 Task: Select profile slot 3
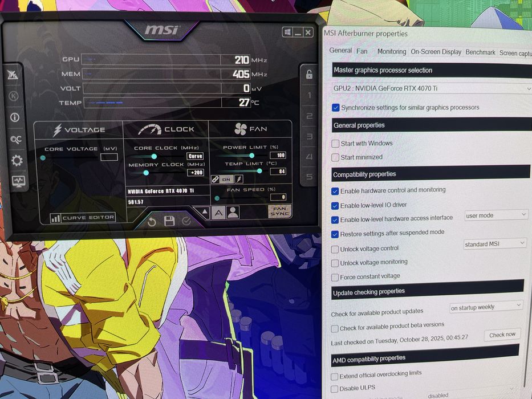pos(310,136)
